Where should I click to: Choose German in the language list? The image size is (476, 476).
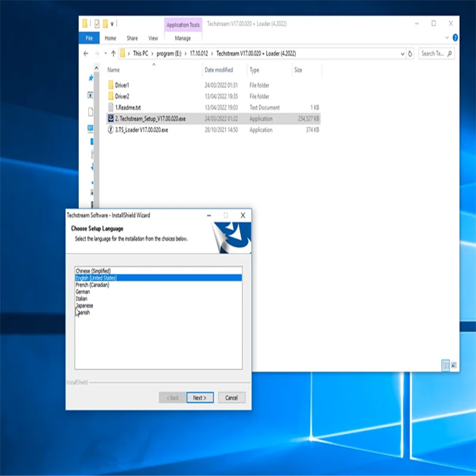83,292
